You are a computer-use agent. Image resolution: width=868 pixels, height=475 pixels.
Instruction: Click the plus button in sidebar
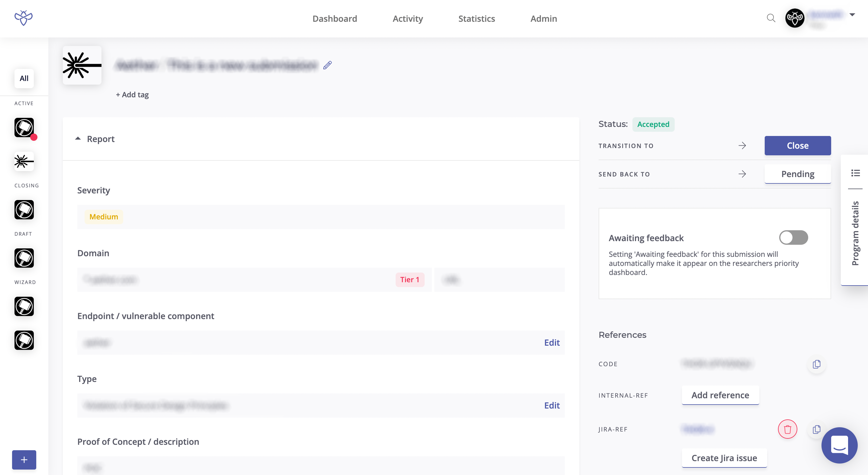[24, 460]
